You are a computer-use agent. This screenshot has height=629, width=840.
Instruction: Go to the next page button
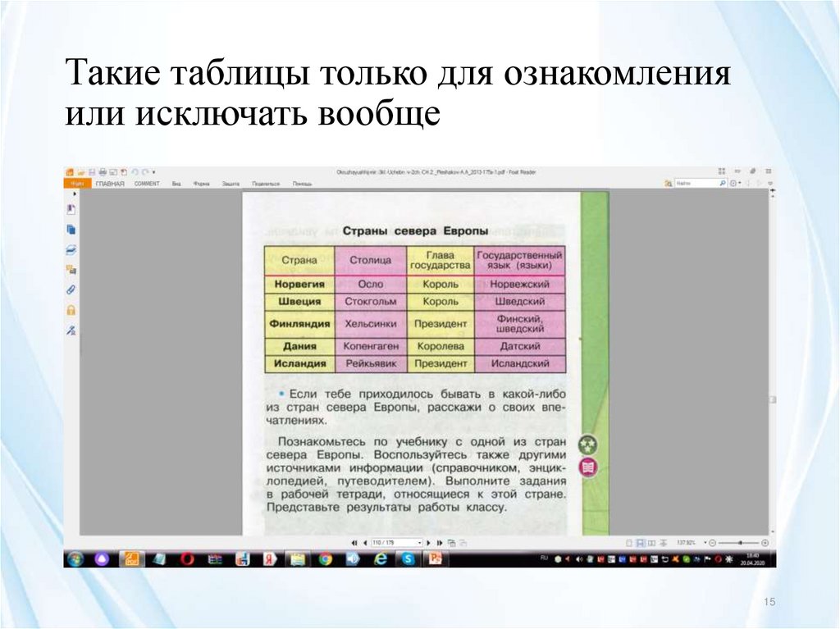tap(428, 543)
